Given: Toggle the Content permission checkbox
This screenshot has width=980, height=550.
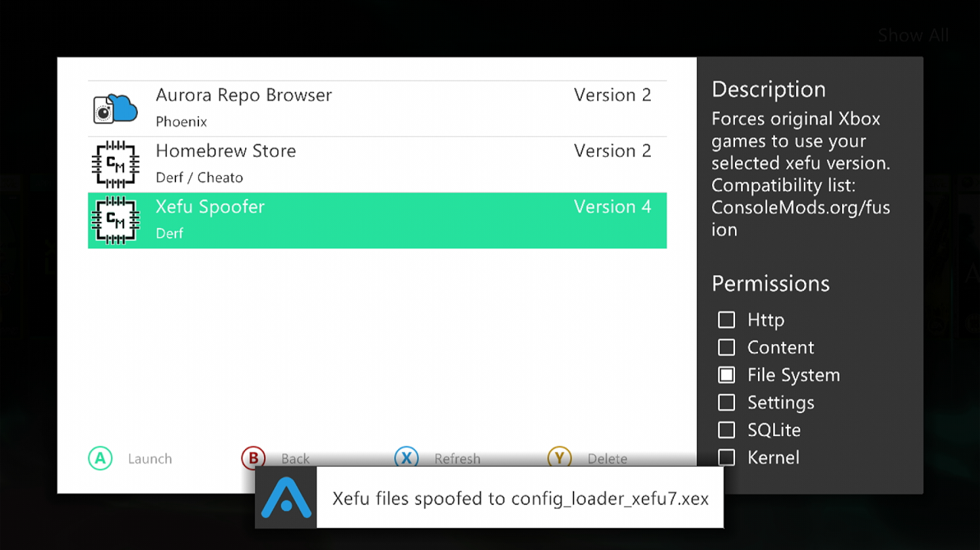Looking at the screenshot, I should click(727, 347).
